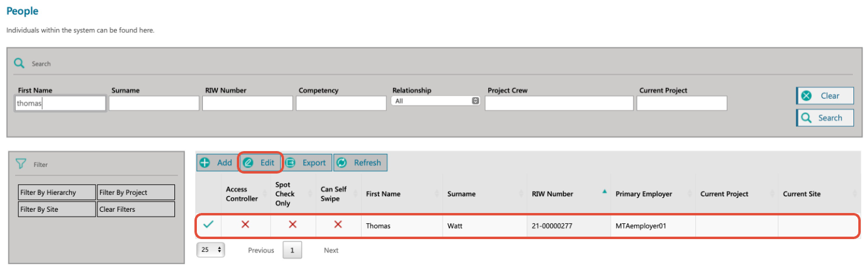This screenshot has width=868, height=267.
Task: Click the Refresh arrows icon
Action: click(342, 163)
